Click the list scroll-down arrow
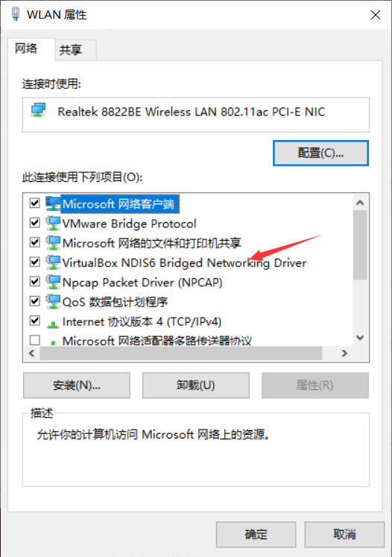392x557 pixels. (360, 338)
